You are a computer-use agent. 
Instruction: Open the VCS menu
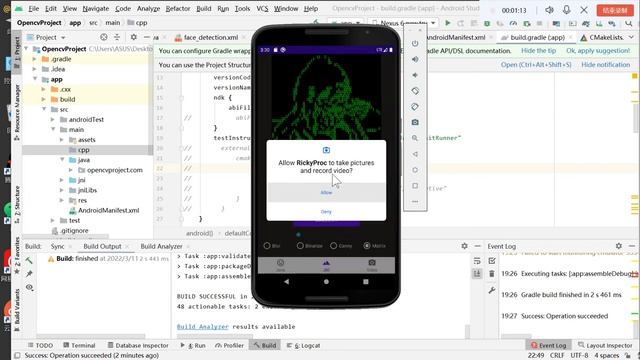262,8
